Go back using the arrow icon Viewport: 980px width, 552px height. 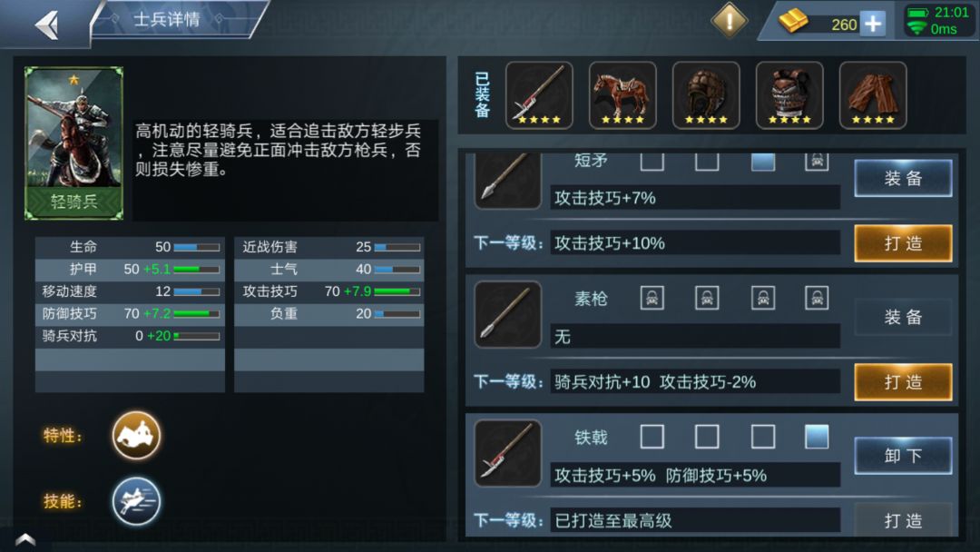click(x=46, y=25)
